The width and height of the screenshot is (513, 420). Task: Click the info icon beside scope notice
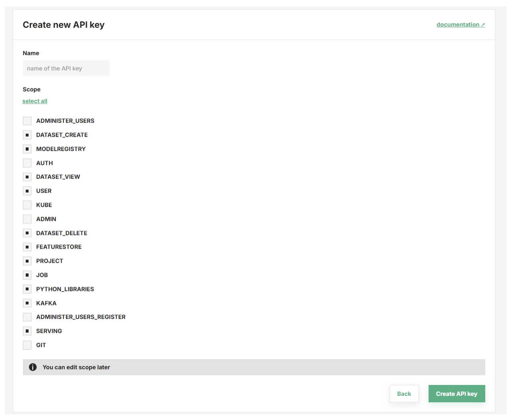tap(33, 367)
